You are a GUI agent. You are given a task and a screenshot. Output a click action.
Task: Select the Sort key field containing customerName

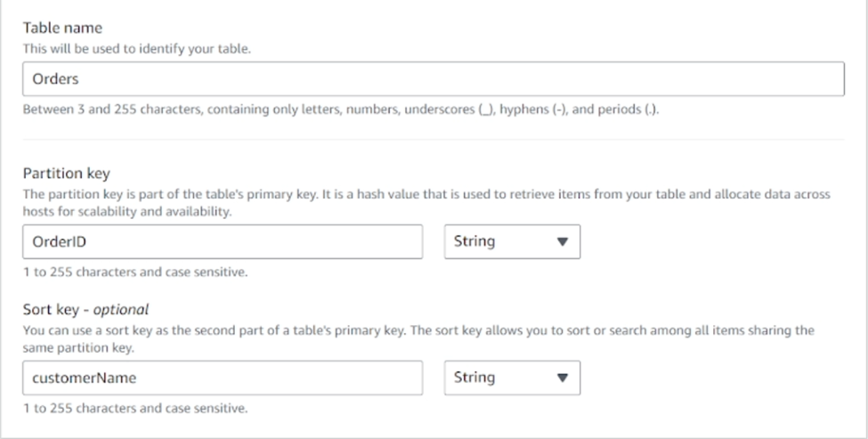click(x=223, y=378)
